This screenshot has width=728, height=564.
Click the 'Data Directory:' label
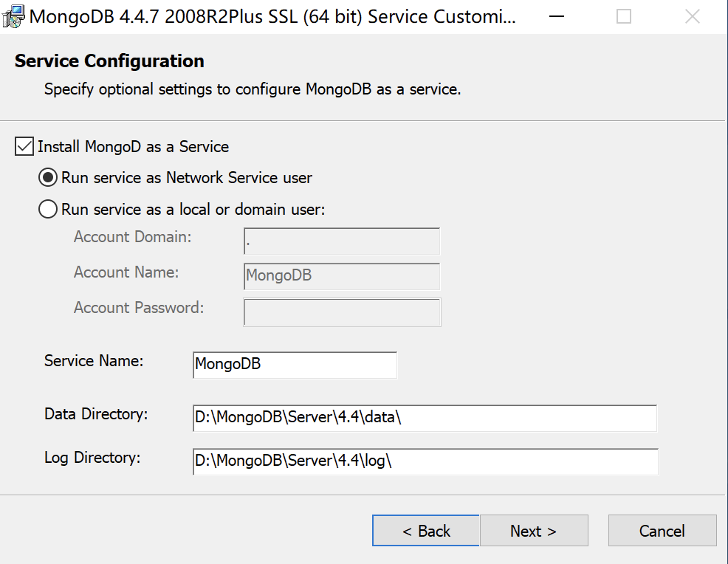(x=96, y=413)
